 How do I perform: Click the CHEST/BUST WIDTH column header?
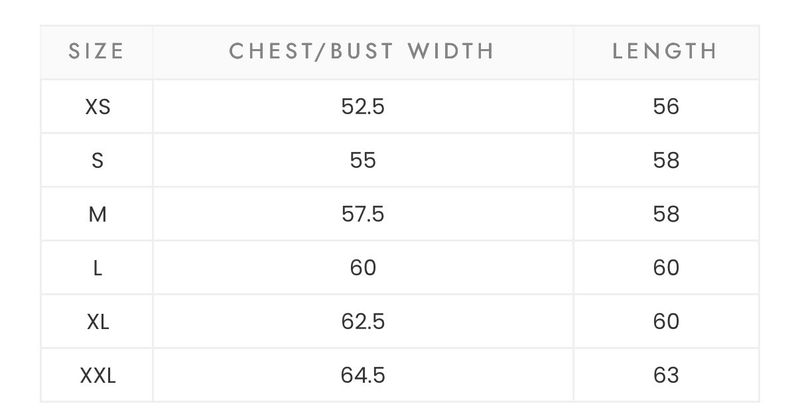pos(362,52)
